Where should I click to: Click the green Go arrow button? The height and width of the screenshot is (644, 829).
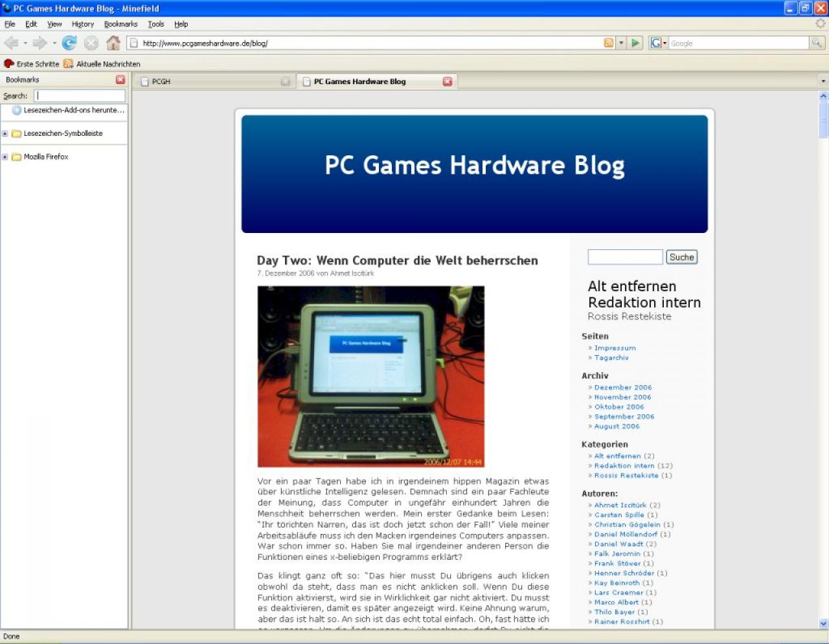point(635,43)
